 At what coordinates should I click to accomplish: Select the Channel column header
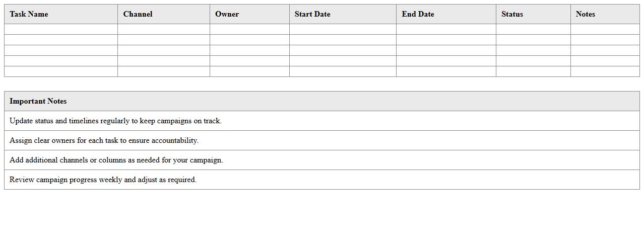138,14
